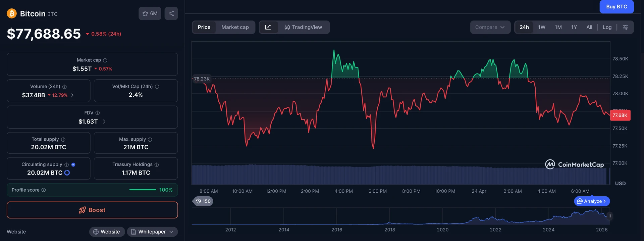Click the Profile score progress bar
This screenshot has height=241, width=644.
pos(143,190)
